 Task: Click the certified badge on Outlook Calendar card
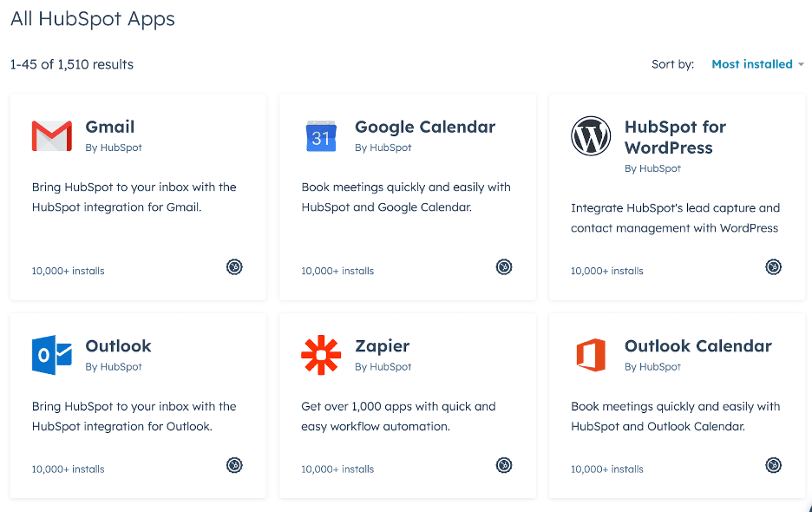click(x=774, y=466)
